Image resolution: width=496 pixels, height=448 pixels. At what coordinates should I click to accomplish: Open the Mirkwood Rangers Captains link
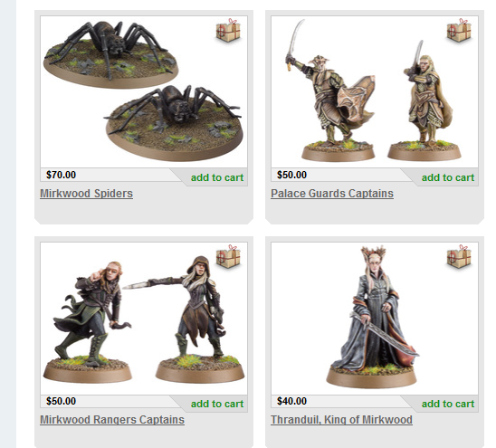(x=112, y=420)
